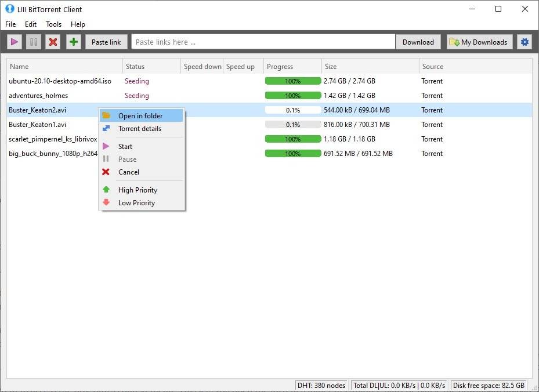Click the app logo in the title bar
This screenshot has height=392, width=539.
10,9
